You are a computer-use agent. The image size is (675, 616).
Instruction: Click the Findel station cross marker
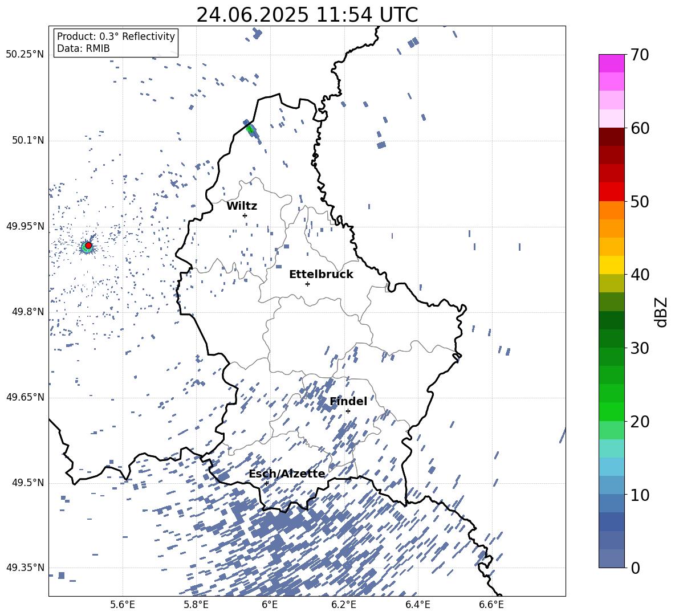click(x=348, y=411)
